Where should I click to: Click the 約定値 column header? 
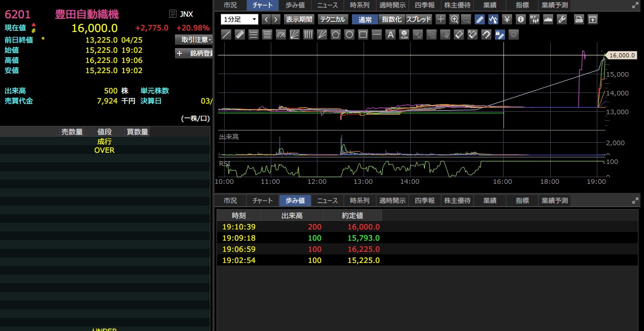point(352,215)
